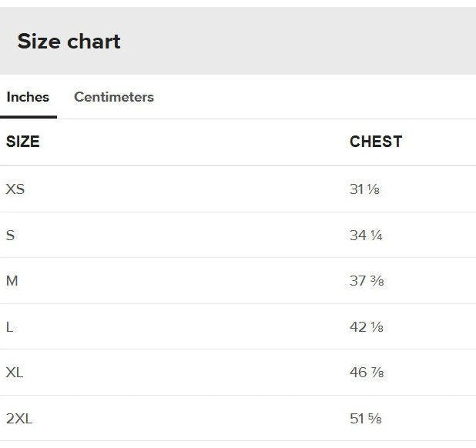Viewport: 476px width, 448px height.
Task: Click empty gray banner right of Size chart
Action: click(x=308, y=42)
